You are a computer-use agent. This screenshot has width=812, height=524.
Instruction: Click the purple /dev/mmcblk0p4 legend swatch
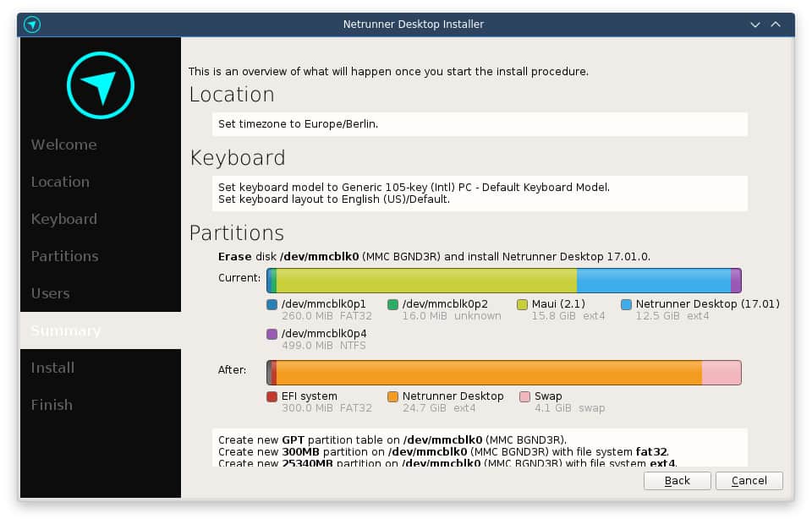point(272,334)
